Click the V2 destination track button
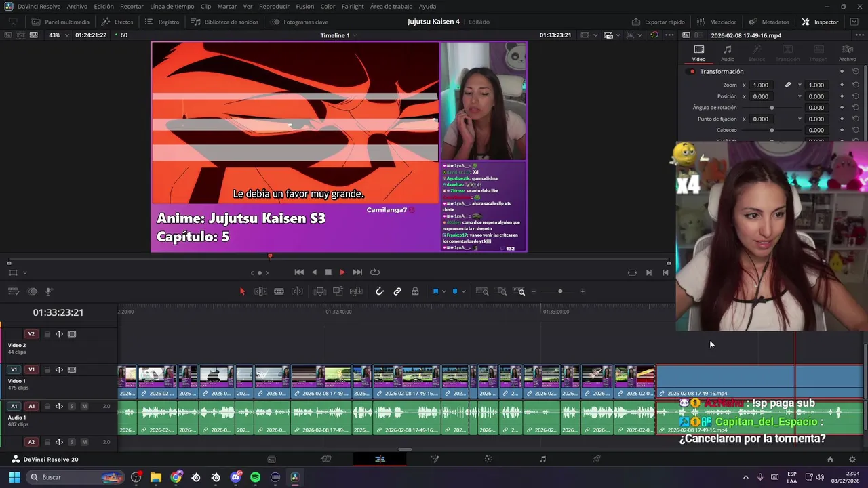This screenshot has height=488, width=868. click(31, 334)
